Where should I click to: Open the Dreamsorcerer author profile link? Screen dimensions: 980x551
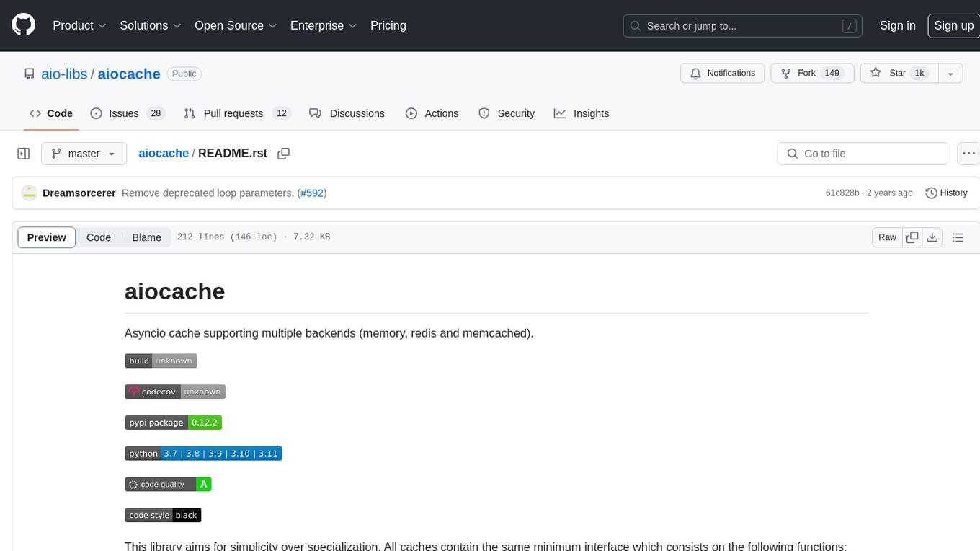[79, 193]
